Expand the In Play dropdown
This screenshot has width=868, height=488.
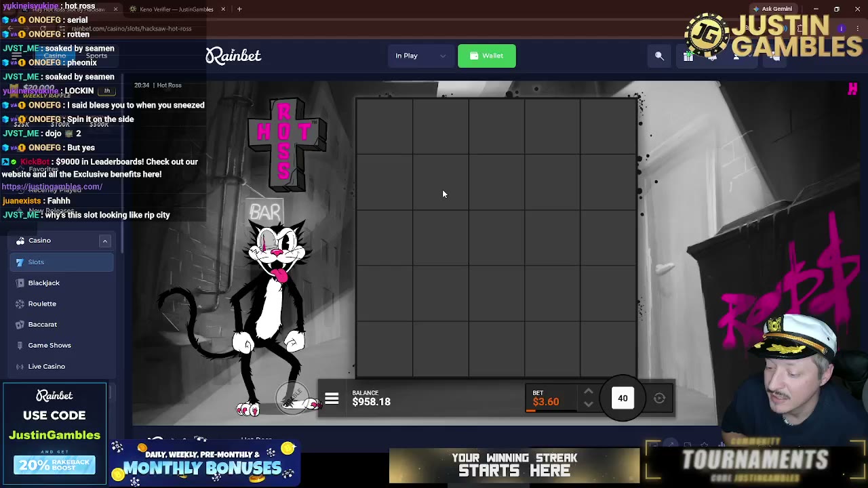pos(420,56)
